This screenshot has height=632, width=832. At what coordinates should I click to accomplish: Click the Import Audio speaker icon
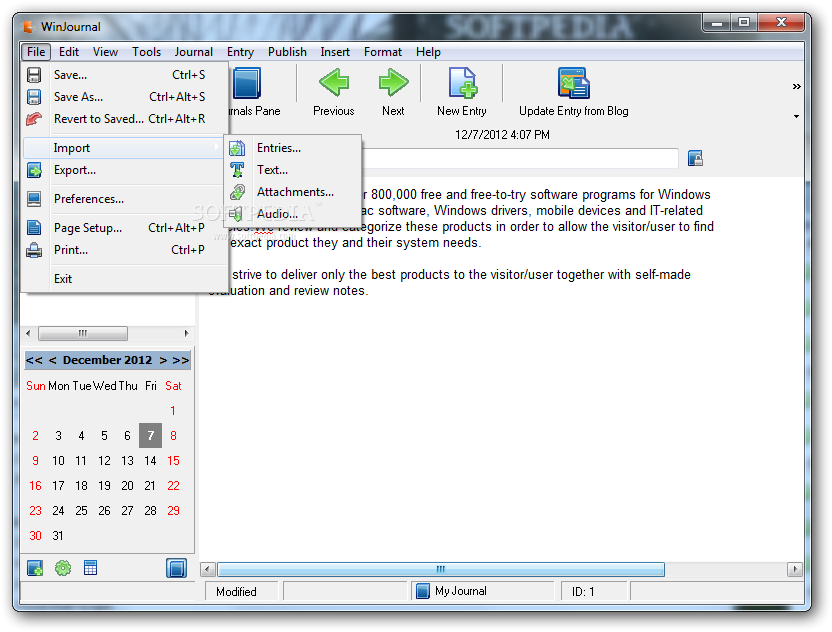click(236, 214)
